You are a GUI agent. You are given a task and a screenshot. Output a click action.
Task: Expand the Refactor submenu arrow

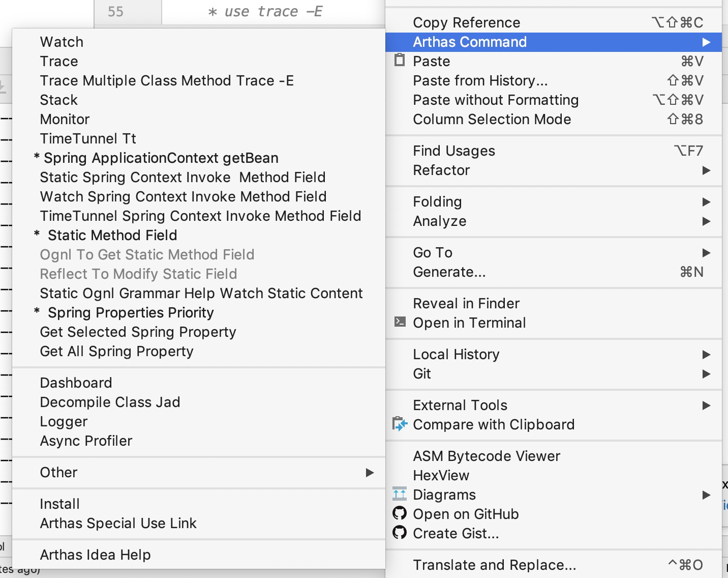coord(706,170)
